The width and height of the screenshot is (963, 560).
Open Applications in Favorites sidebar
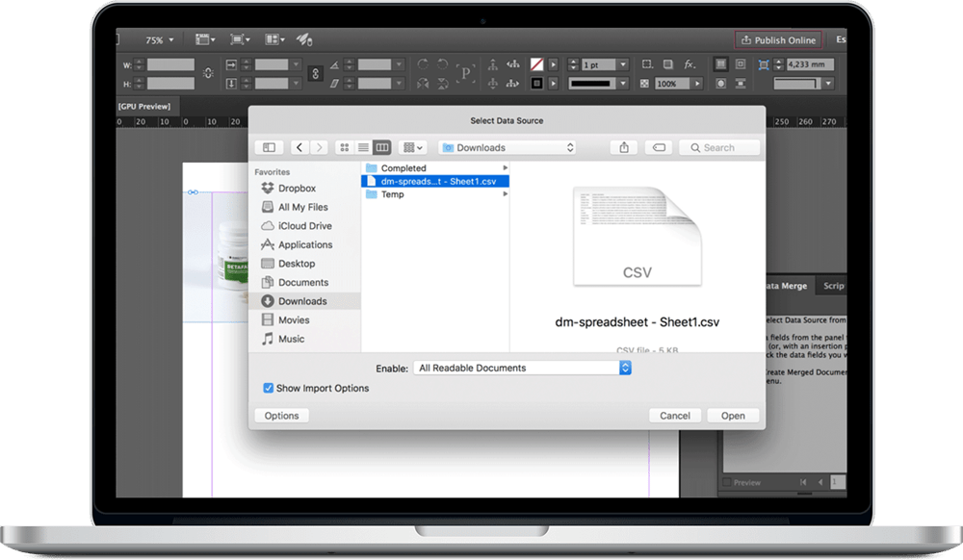[x=305, y=244]
